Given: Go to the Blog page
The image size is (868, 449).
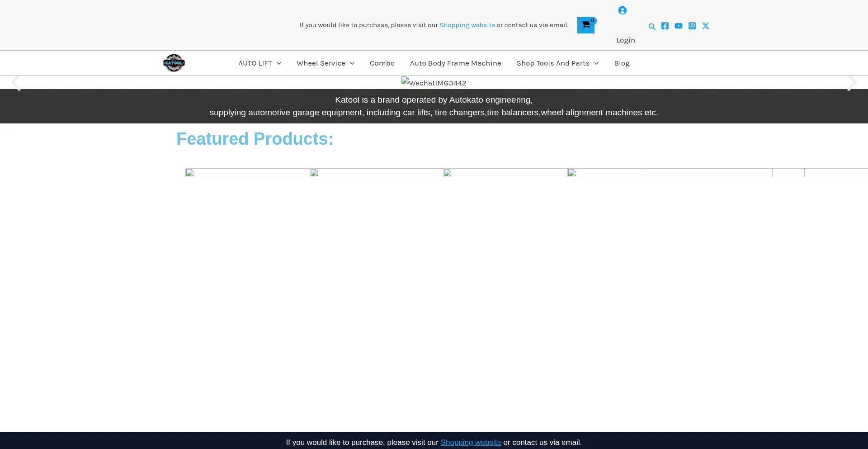Looking at the screenshot, I should [622, 63].
